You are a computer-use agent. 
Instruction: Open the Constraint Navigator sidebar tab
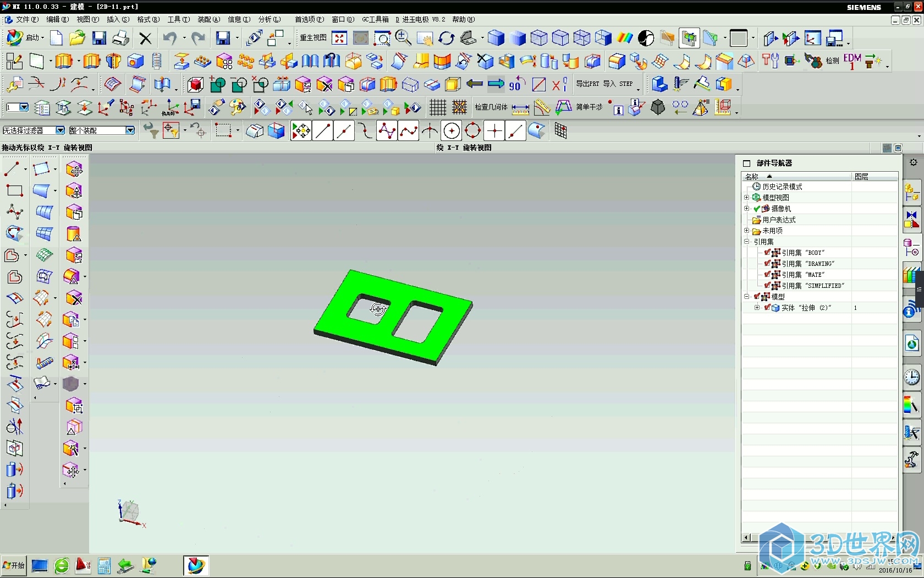click(912, 220)
